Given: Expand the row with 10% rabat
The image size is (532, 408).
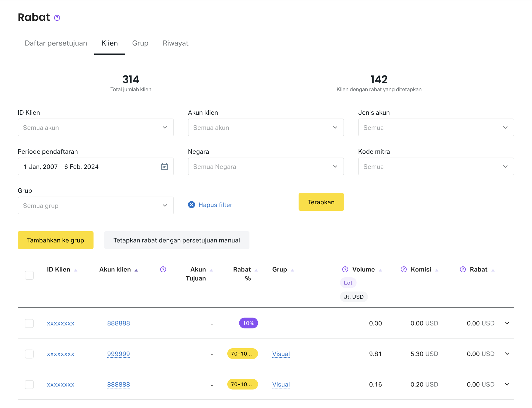Looking at the screenshot, I should pyautogui.click(x=507, y=323).
